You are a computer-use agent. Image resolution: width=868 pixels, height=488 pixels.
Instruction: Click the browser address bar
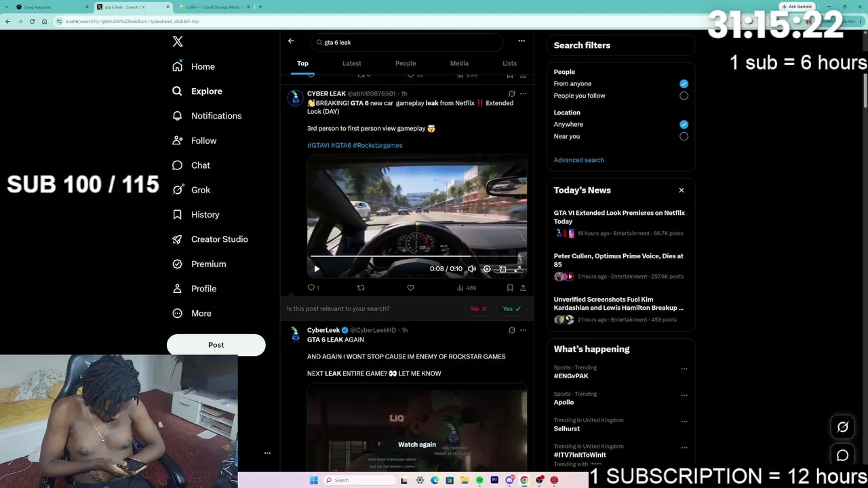[x=420, y=21]
